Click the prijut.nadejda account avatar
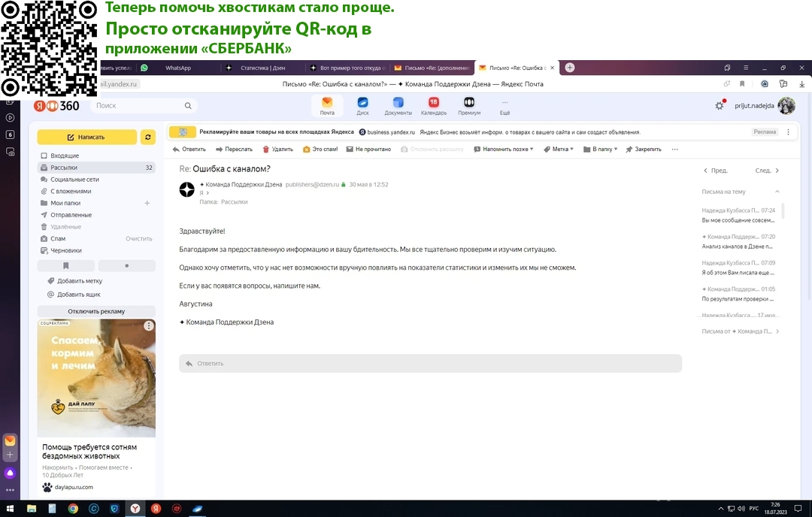Image resolution: width=812 pixels, height=517 pixels. (x=786, y=105)
